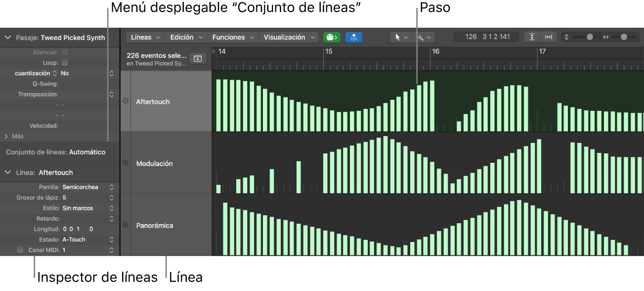
Task: Open the Líneas menu button
Action: click(145, 37)
